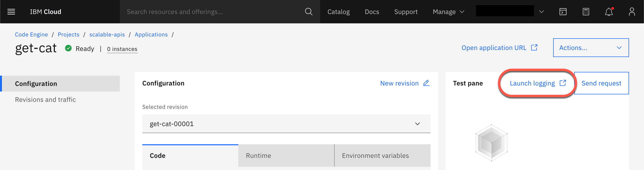Click the 0 instances link
Screen dimensions: 644x170
point(122,49)
